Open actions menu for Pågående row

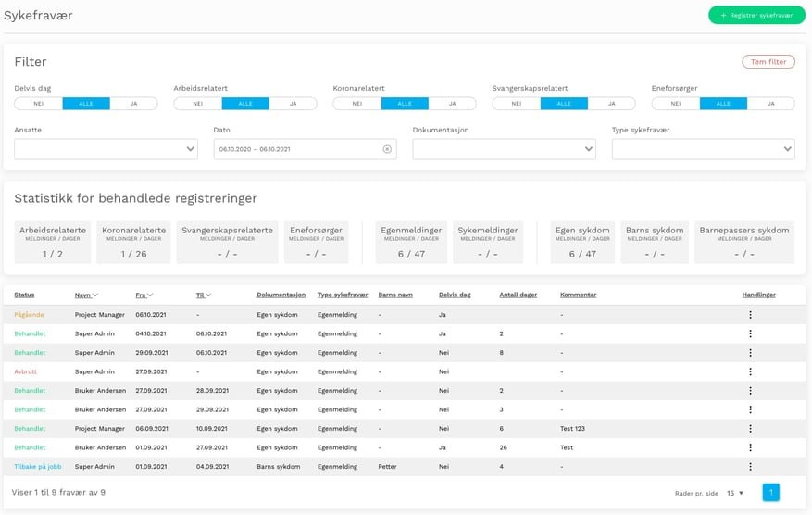[x=750, y=315]
